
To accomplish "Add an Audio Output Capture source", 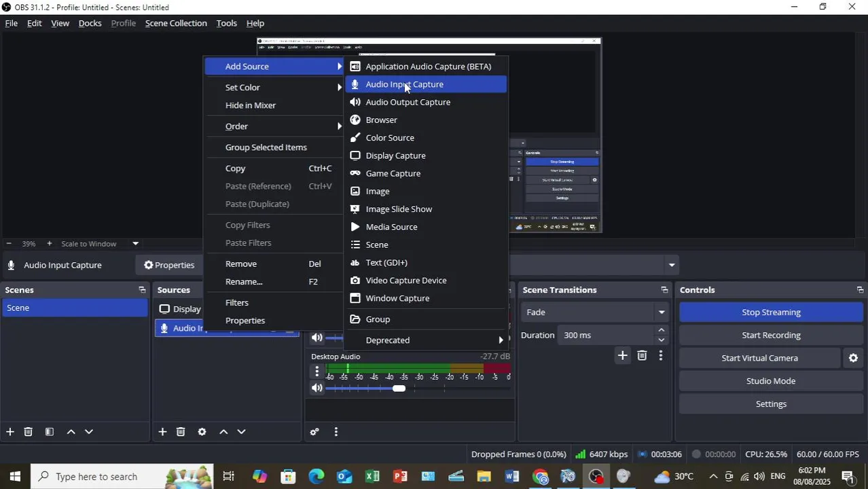I will (426, 102).
